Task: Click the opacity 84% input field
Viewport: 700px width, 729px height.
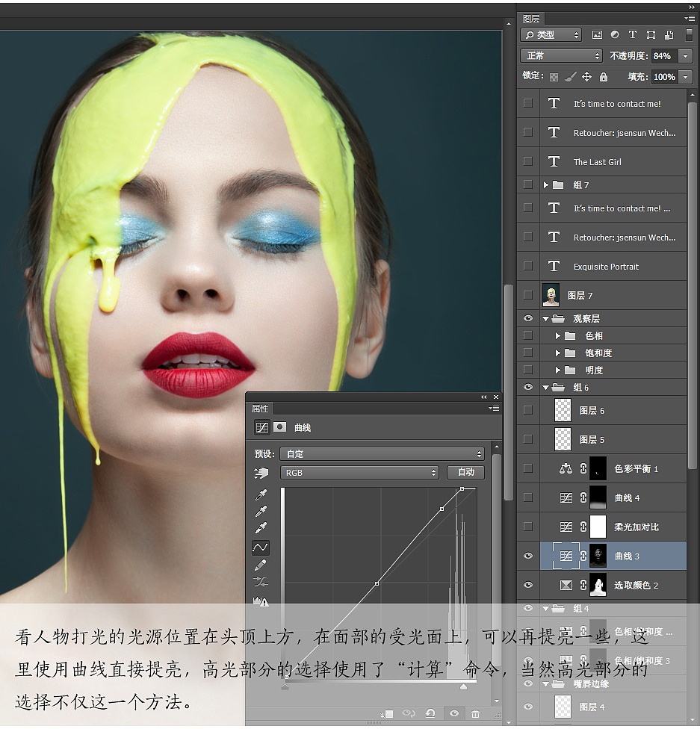Action: coord(664,56)
